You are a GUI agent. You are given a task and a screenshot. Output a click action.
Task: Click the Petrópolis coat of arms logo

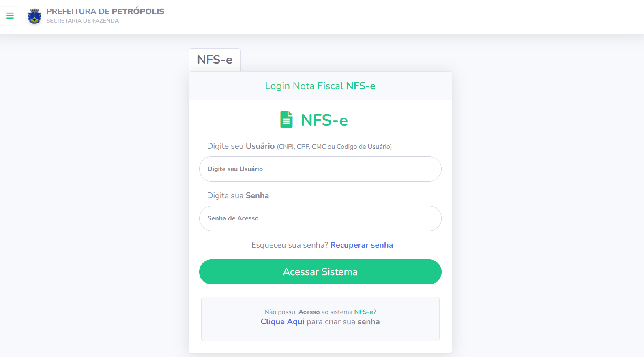pos(34,16)
